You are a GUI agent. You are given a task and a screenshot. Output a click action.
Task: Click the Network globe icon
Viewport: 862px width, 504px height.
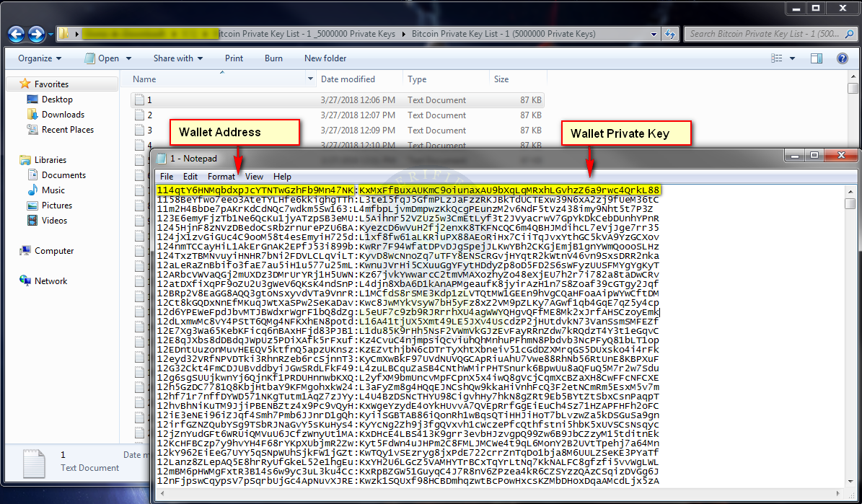pyautogui.click(x=25, y=281)
